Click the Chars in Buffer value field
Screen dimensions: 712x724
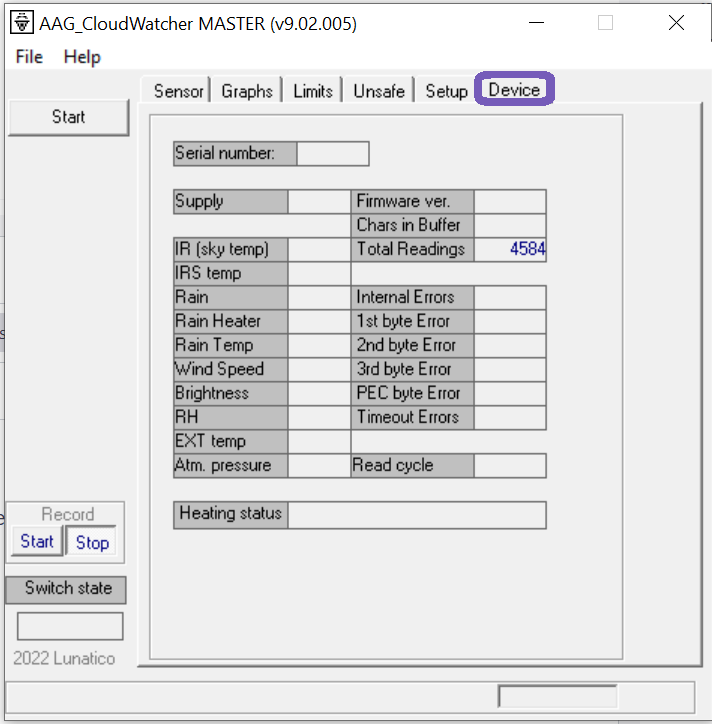(x=510, y=226)
